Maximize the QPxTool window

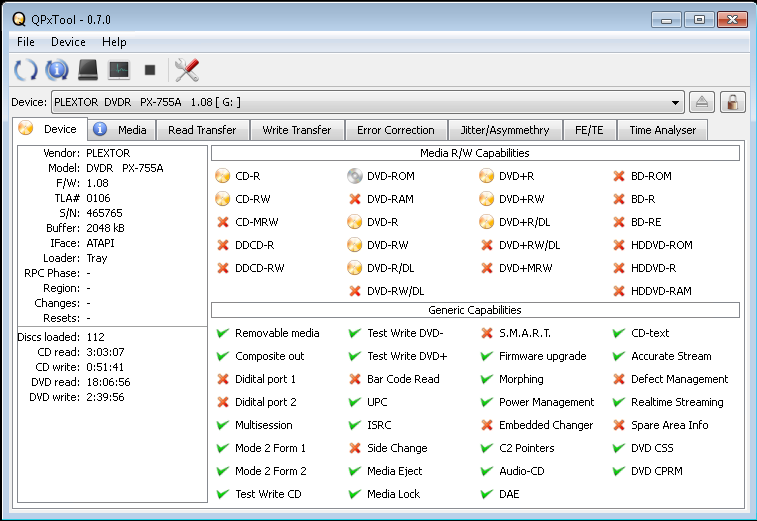[x=699, y=20]
